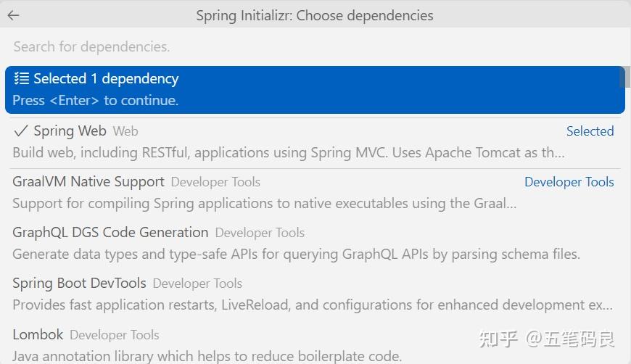This screenshot has width=631, height=364.
Task: Click the Developer Tools tag beside Lombok
Action: point(115,335)
